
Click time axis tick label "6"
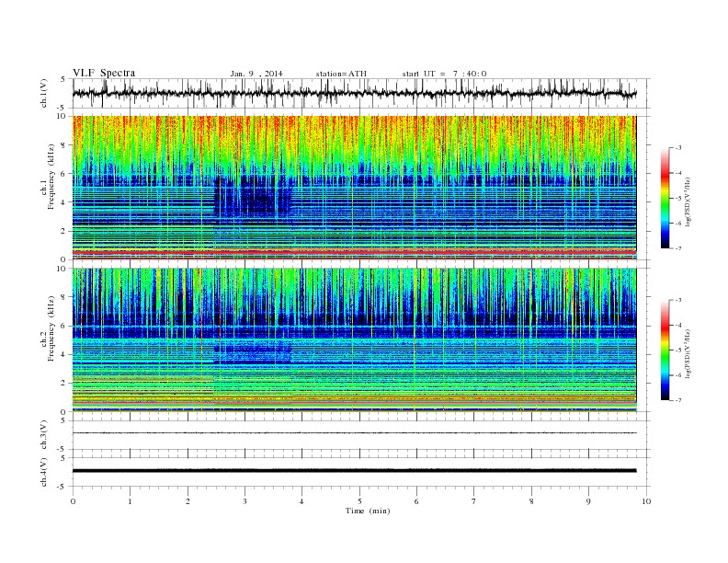416,501
